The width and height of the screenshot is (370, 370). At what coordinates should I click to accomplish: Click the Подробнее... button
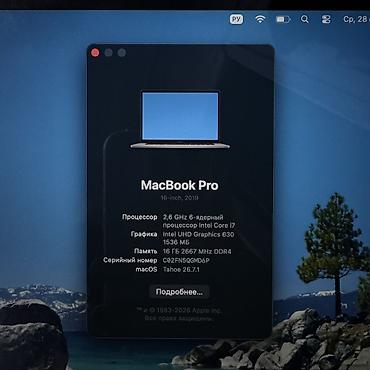pos(179,292)
